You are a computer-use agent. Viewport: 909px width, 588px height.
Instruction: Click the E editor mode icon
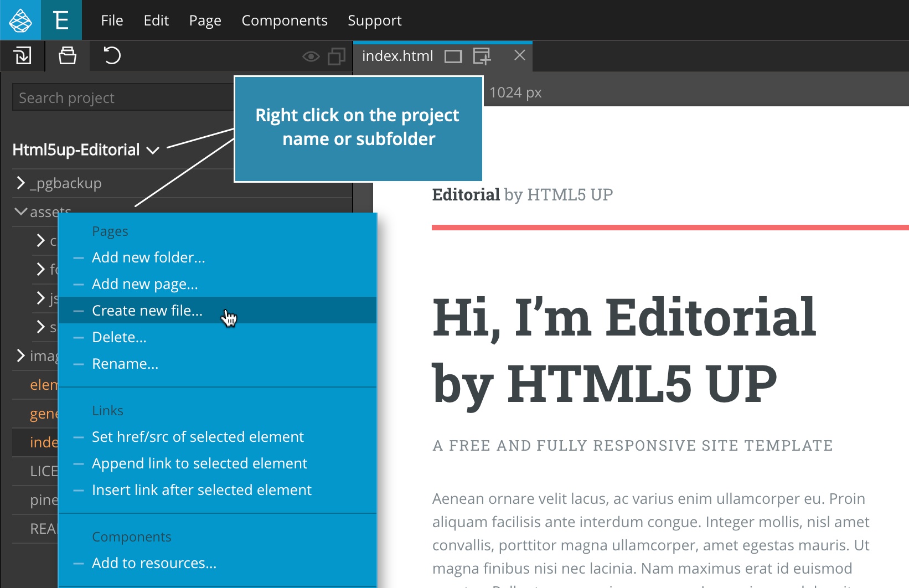point(61,20)
